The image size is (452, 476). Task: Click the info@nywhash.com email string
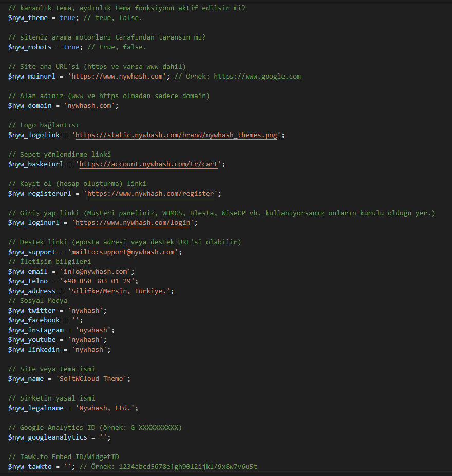(x=96, y=272)
